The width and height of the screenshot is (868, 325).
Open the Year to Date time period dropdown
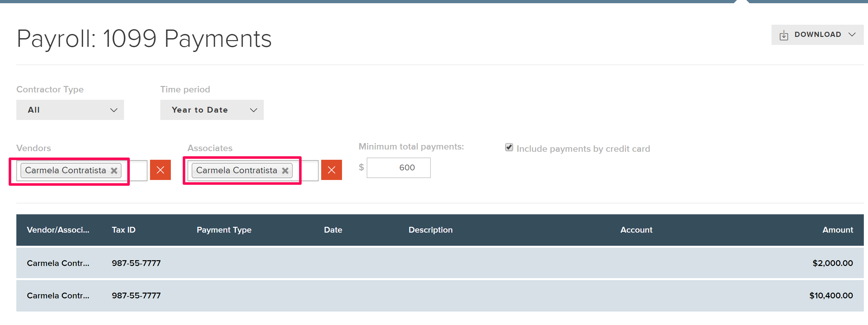[x=212, y=110]
